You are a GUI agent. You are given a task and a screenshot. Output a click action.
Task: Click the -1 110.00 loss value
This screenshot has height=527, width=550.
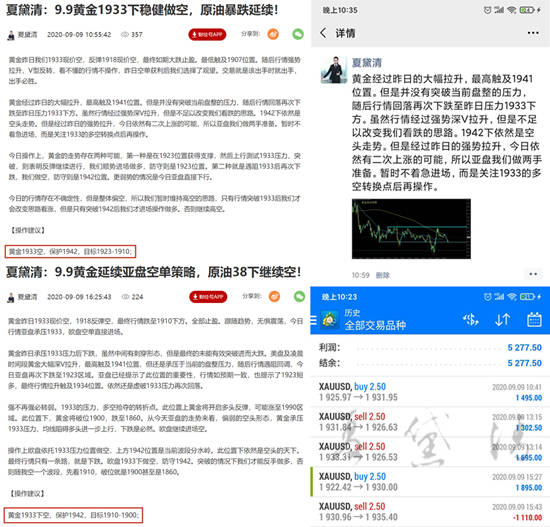[x=528, y=517]
